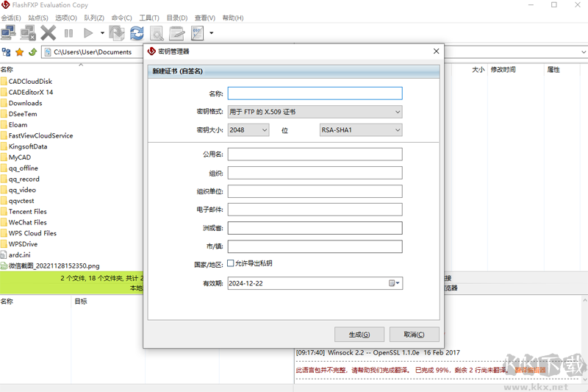Click the Pause queue toolbar icon
Viewport: 588px width, 392px height.
[68, 33]
